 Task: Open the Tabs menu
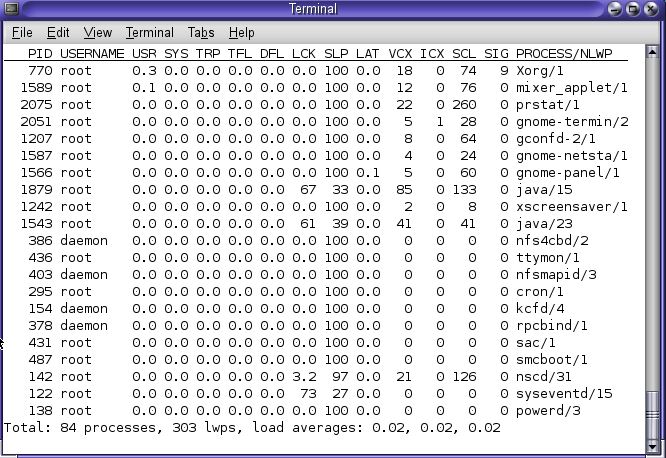pos(201,32)
